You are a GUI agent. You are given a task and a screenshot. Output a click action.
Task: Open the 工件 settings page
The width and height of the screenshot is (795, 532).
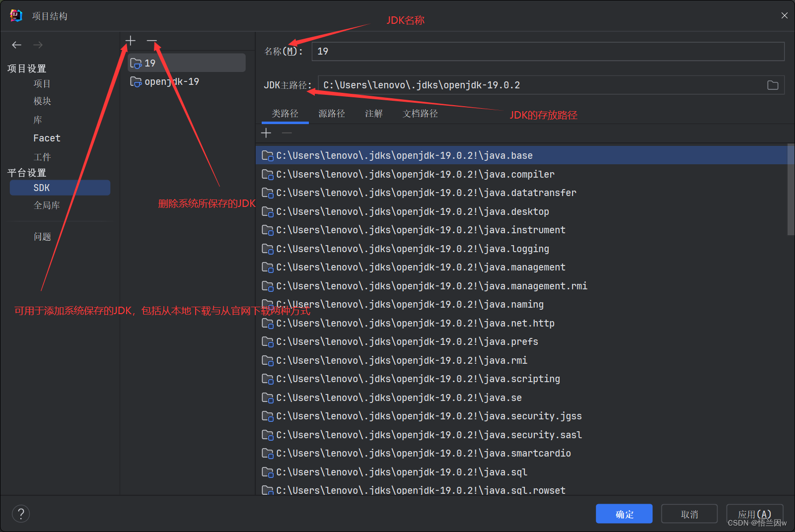42,157
